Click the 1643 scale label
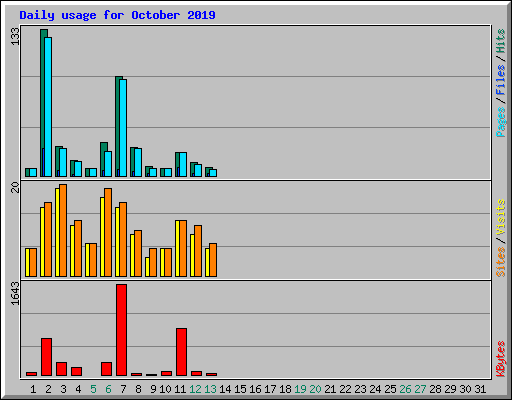 click(15, 293)
